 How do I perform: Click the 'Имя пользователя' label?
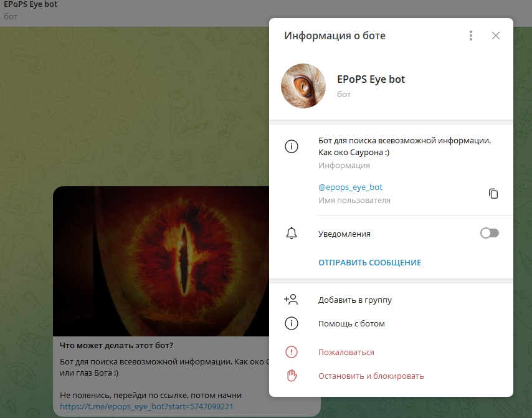(x=354, y=201)
